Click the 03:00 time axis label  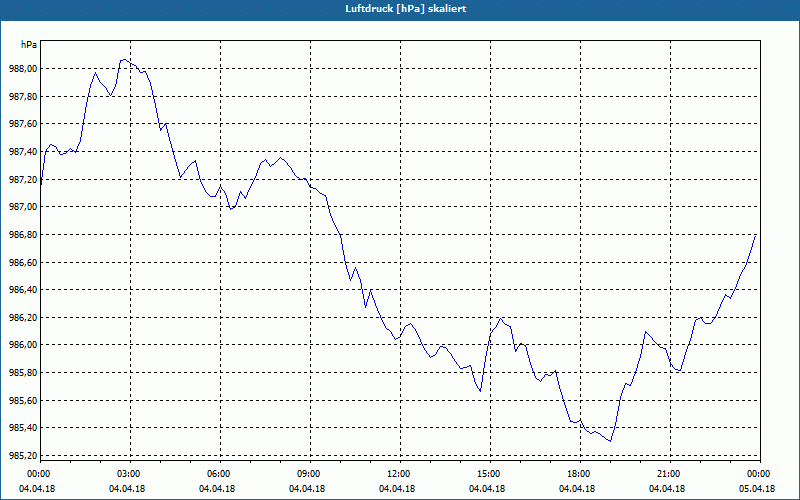click(x=130, y=474)
